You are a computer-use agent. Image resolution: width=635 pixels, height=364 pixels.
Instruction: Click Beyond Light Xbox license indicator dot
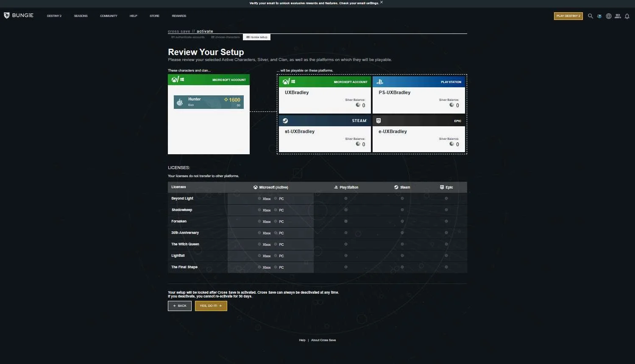(259, 198)
